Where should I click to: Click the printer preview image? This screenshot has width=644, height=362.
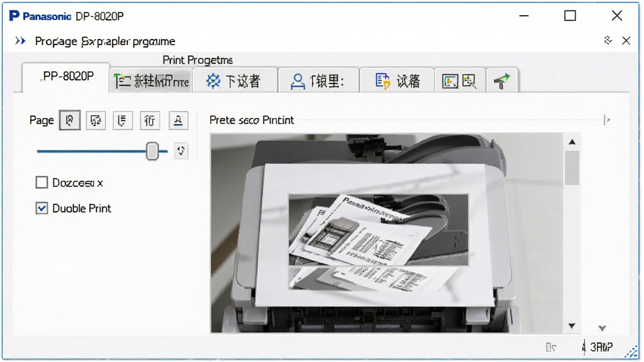(387, 233)
